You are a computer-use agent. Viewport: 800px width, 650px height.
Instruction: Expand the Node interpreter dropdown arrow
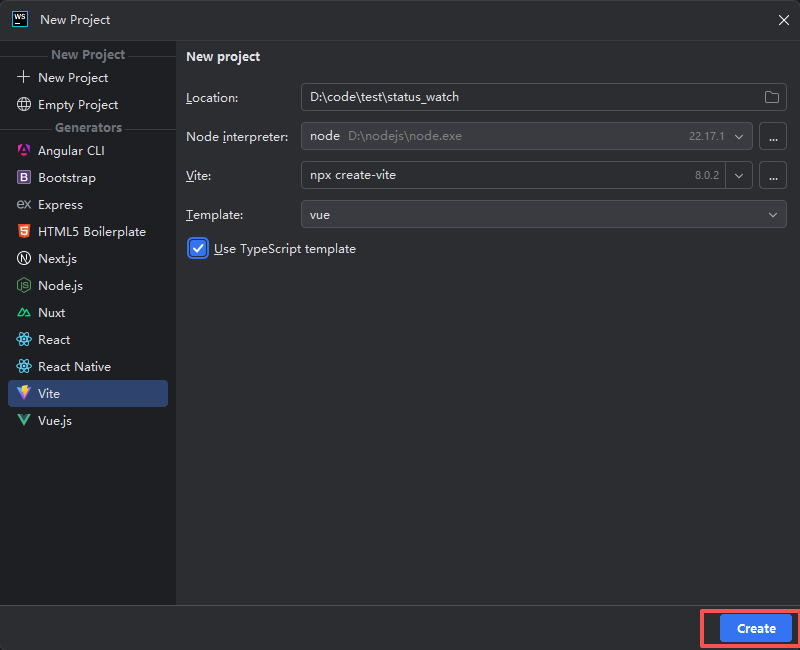click(x=739, y=136)
